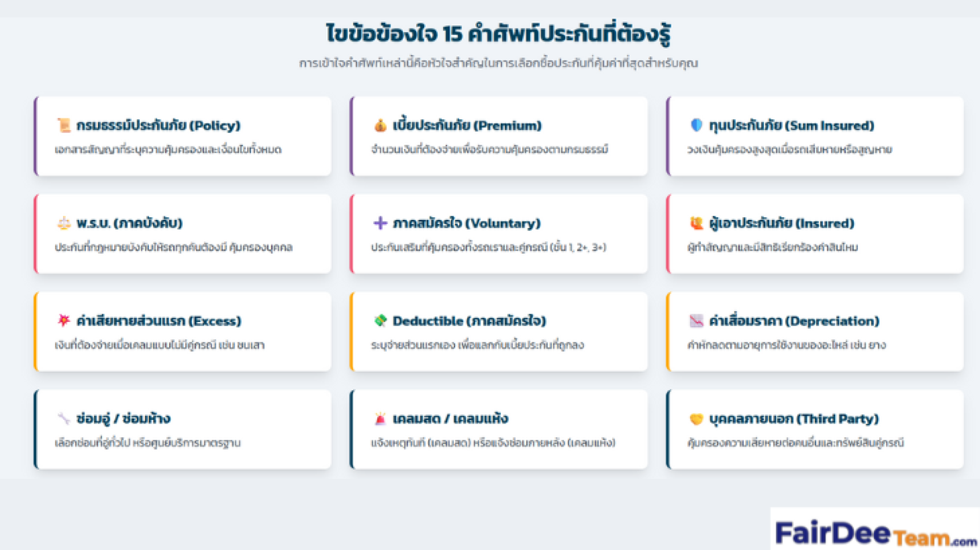
Task: Open the FairDeeTeam.com logo link
Action: (875, 533)
